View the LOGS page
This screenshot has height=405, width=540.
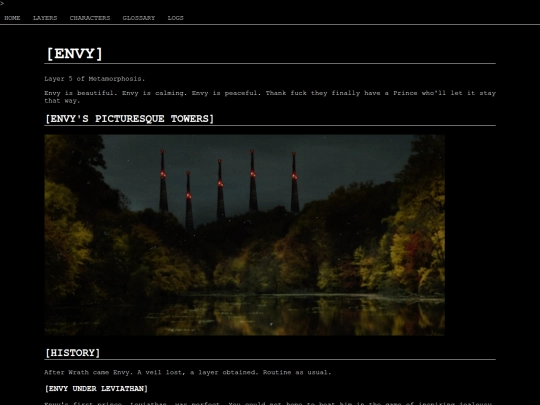(175, 18)
